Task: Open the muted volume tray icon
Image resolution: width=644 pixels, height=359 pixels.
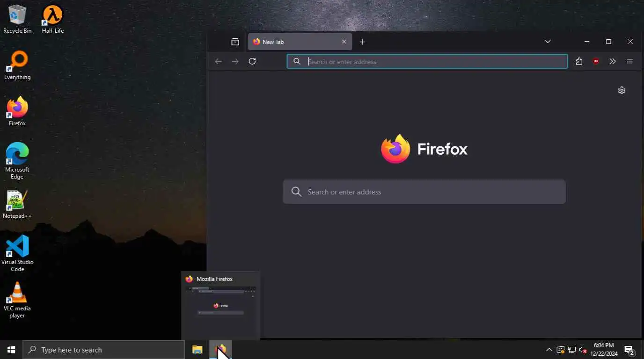Action: [583, 350]
